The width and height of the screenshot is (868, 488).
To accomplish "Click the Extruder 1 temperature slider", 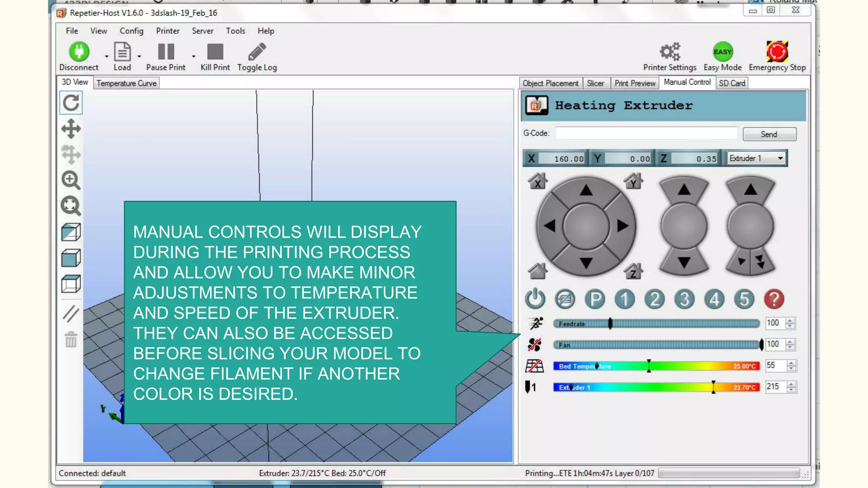I will tap(656, 387).
